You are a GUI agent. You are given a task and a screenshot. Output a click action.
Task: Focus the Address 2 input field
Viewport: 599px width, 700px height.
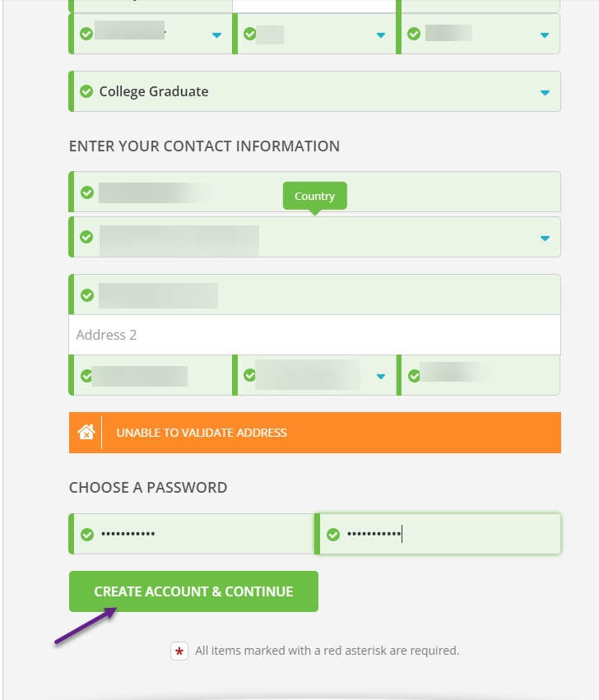click(x=314, y=336)
